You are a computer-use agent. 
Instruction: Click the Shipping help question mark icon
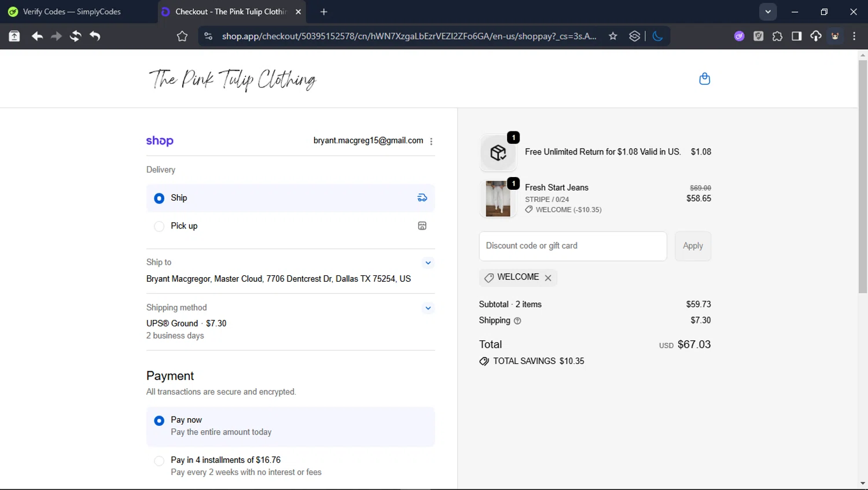[x=517, y=320]
